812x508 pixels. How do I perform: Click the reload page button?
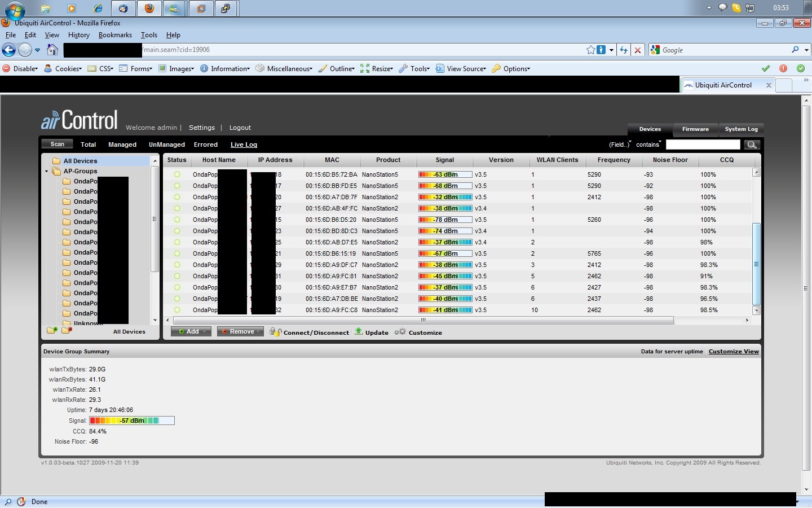(623, 50)
